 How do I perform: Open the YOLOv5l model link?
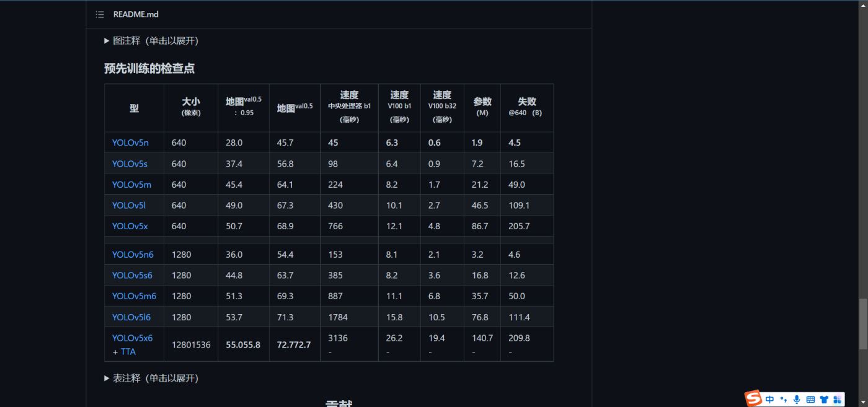128,205
